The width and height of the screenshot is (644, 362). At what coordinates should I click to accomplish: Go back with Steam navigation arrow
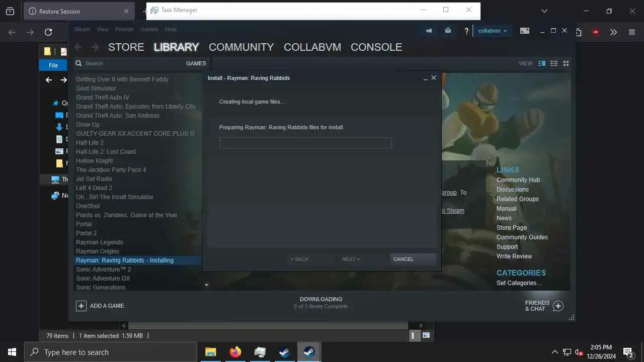point(78,47)
